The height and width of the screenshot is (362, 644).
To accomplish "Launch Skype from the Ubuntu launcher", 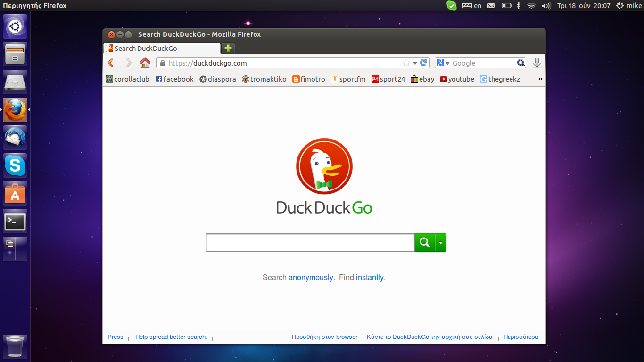I will coord(15,165).
